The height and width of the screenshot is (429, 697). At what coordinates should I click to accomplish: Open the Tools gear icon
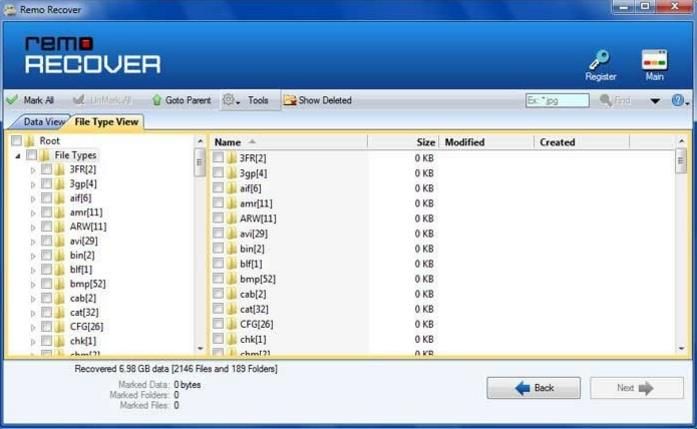[229, 100]
